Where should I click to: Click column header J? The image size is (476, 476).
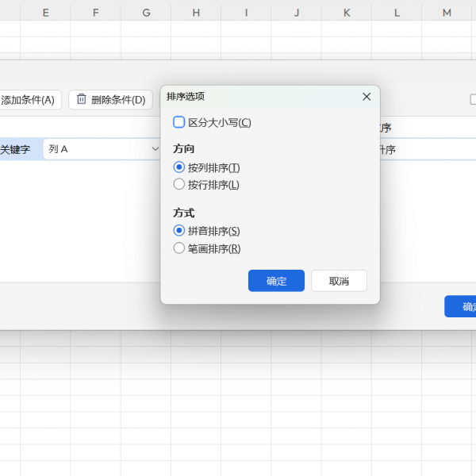click(x=296, y=12)
